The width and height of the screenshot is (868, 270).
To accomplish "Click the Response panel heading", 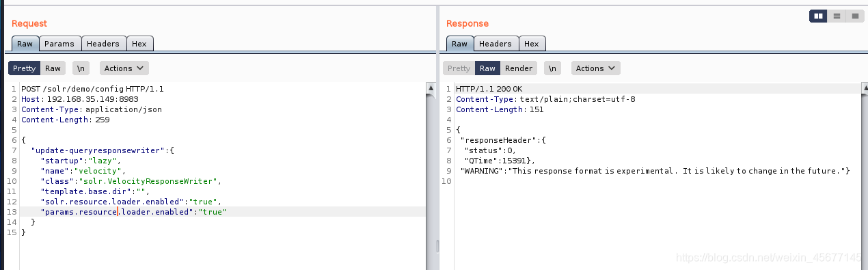I will click(467, 24).
